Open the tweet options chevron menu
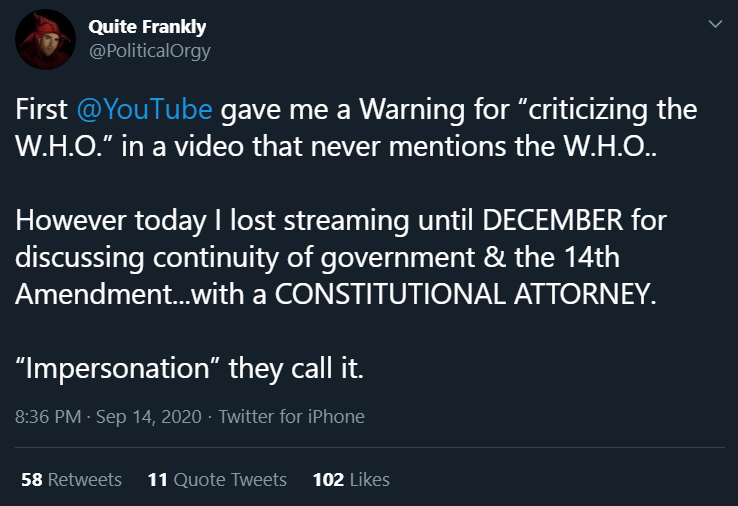Screen dimensions: 738x506 coord(714,25)
